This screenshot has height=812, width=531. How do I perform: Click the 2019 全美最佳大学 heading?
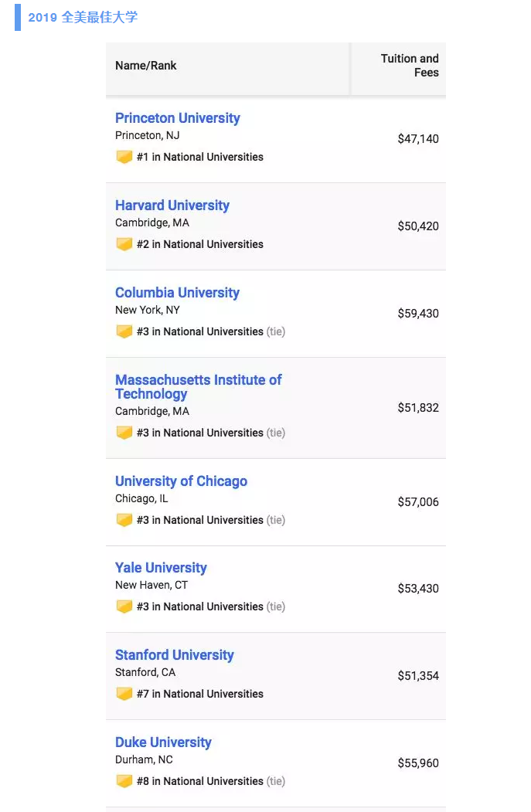83,17
